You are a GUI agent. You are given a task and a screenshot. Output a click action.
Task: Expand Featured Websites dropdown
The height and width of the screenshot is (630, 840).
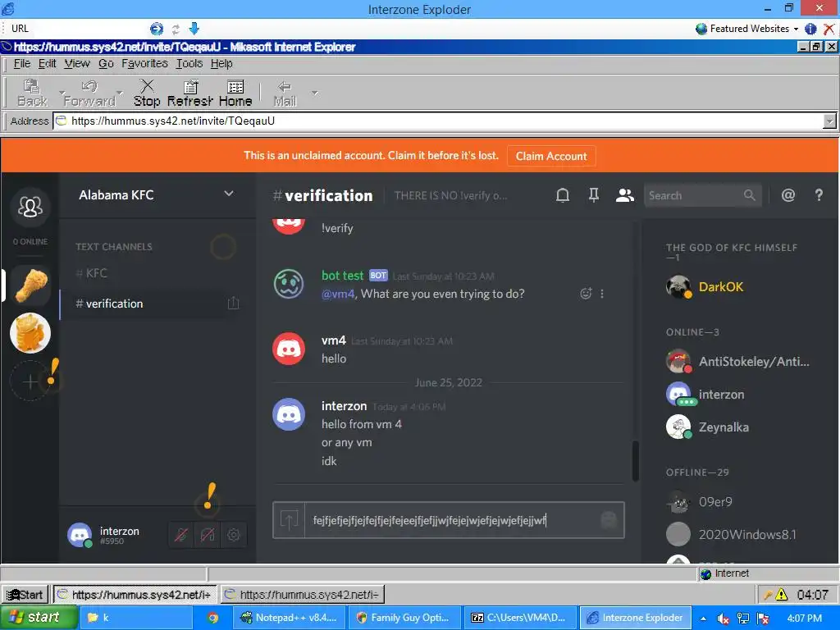pyautogui.click(x=746, y=29)
